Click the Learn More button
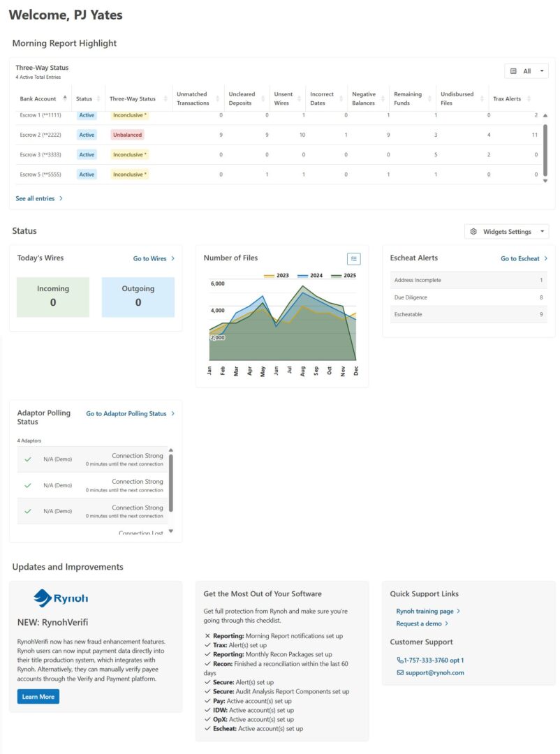 point(38,697)
